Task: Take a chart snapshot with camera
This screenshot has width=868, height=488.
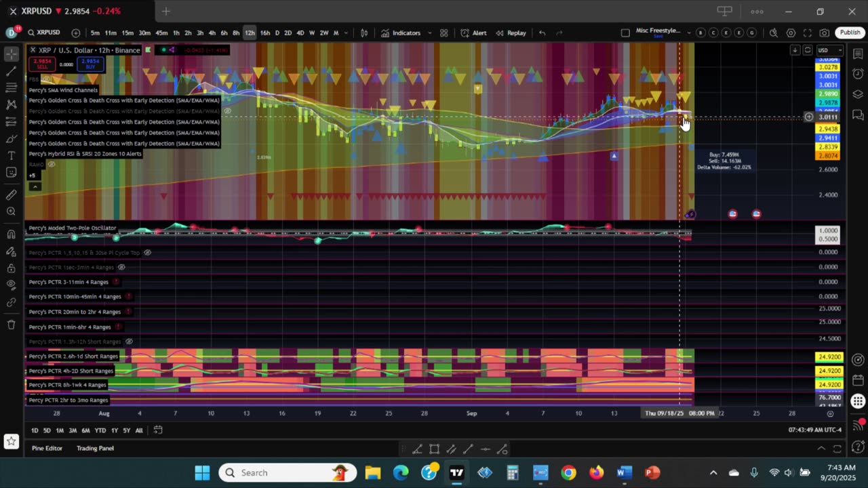Action: point(825,33)
